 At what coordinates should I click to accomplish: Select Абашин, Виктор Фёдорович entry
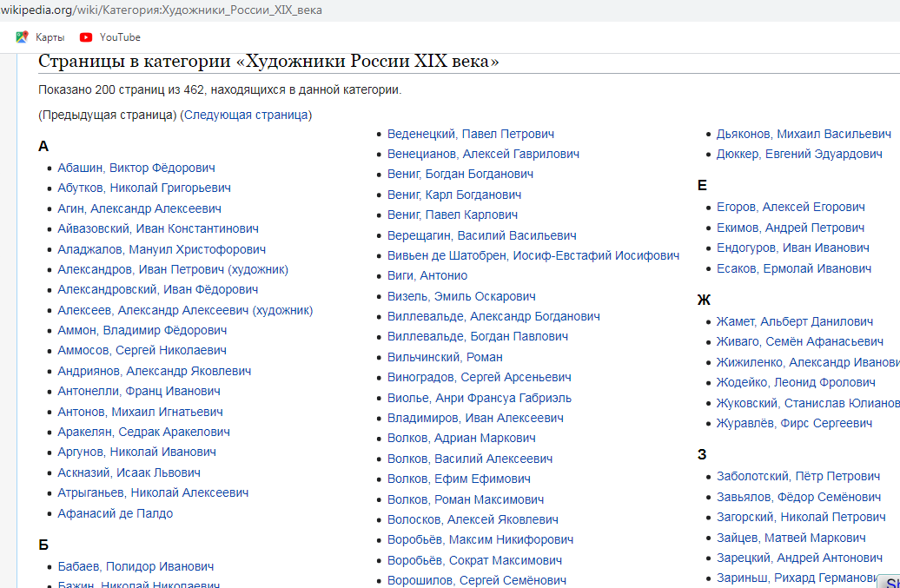[x=136, y=168]
